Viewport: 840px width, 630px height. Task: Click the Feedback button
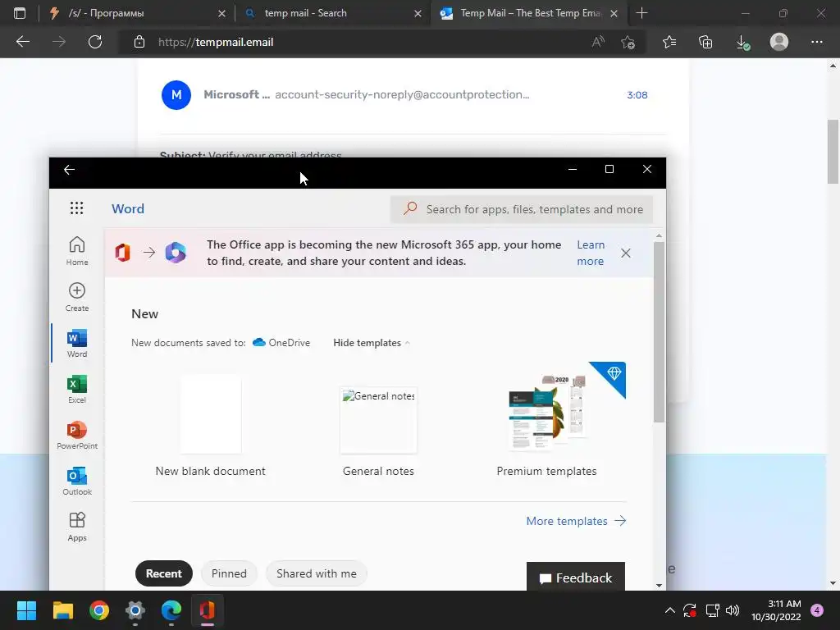pyautogui.click(x=576, y=577)
